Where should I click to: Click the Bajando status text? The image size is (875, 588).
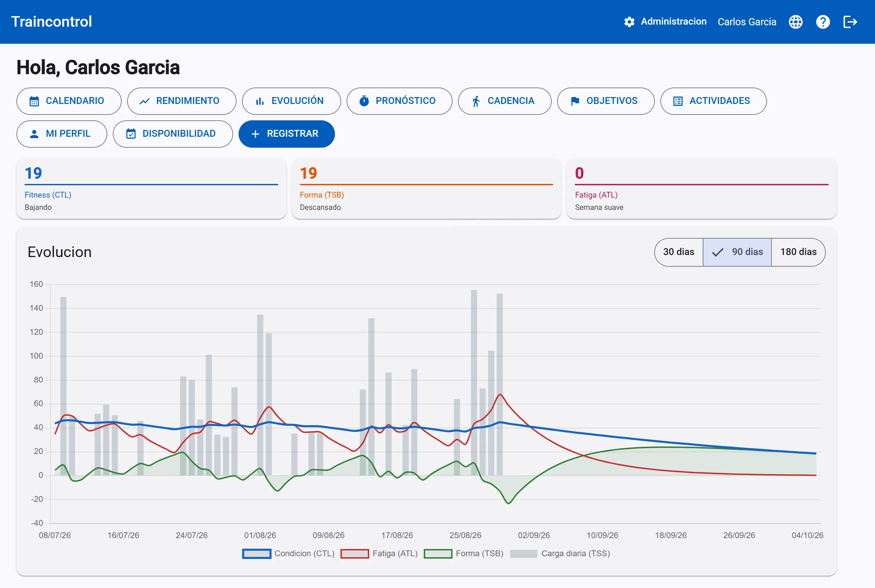click(38, 208)
